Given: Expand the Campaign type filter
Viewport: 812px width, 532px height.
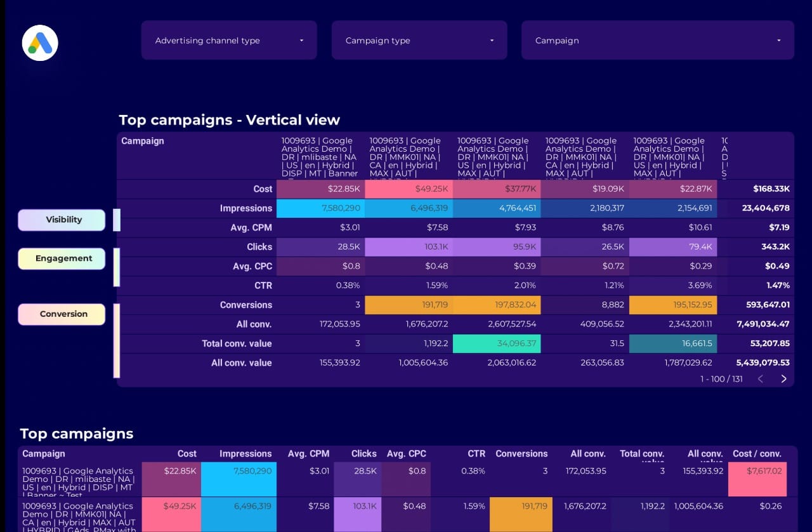Looking at the screenshot, I should click(x=419, y=41).
